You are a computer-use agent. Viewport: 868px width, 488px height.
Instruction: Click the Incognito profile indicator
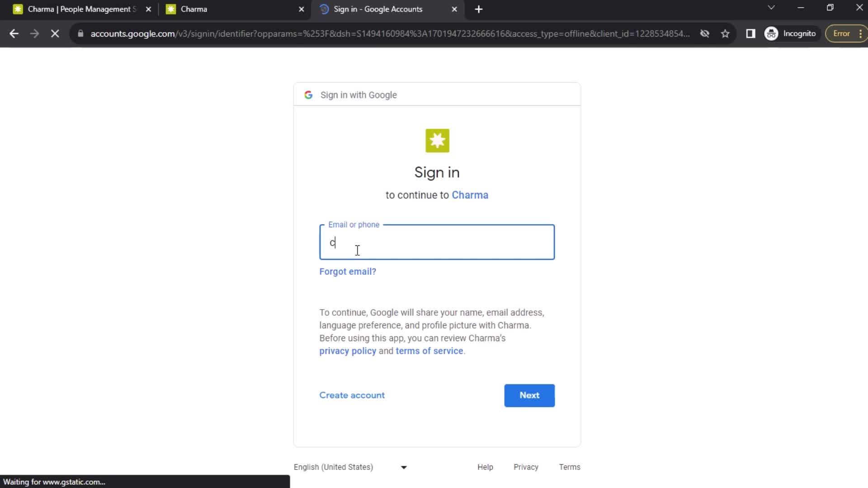(x=791, y=33)
